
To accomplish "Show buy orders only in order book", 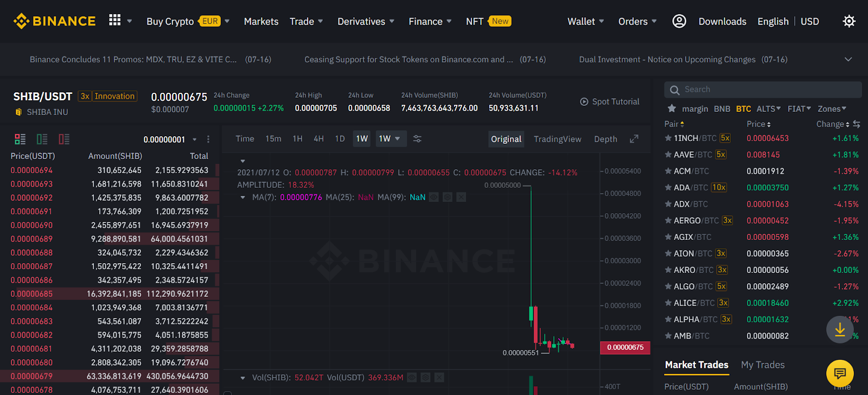I will pos(42,139).
